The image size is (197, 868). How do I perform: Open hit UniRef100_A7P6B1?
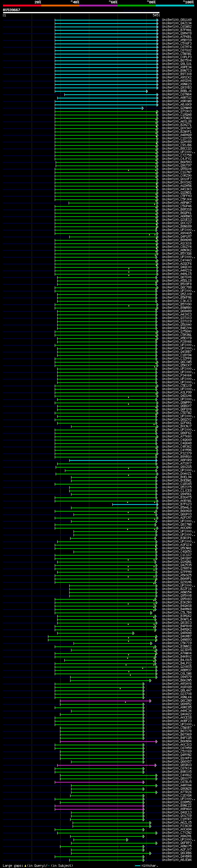coord(177,37)
